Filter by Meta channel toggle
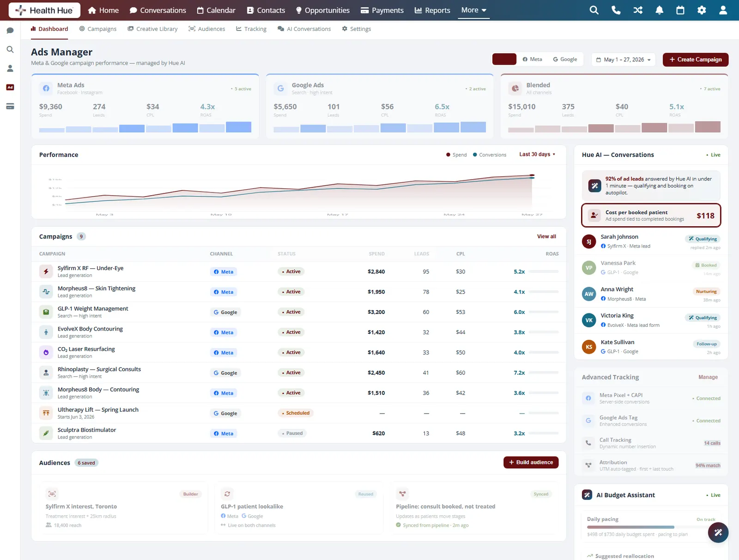This screenshot has height=560, width=739. (x=532, y=60)
